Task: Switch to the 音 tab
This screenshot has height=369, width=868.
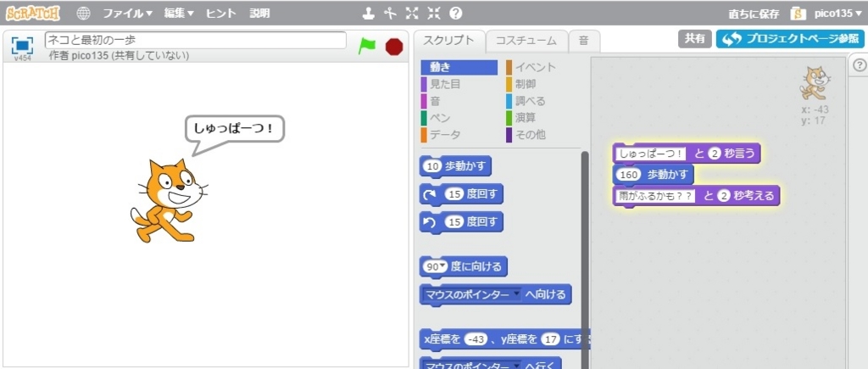Action: (x=584, y=41)
